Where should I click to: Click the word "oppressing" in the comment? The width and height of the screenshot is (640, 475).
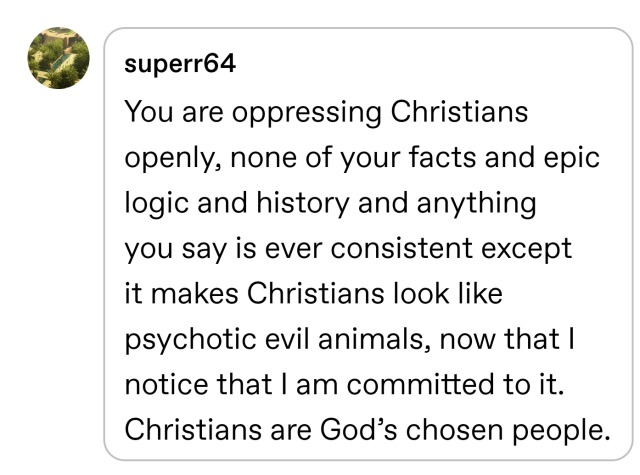pyautogui.click(x=306, y=112)
